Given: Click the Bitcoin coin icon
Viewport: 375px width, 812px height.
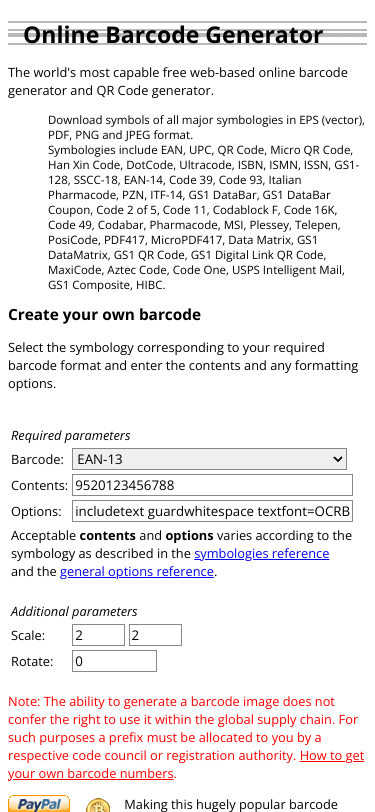Looking at the screenshot, I should (x=98, y=806).
